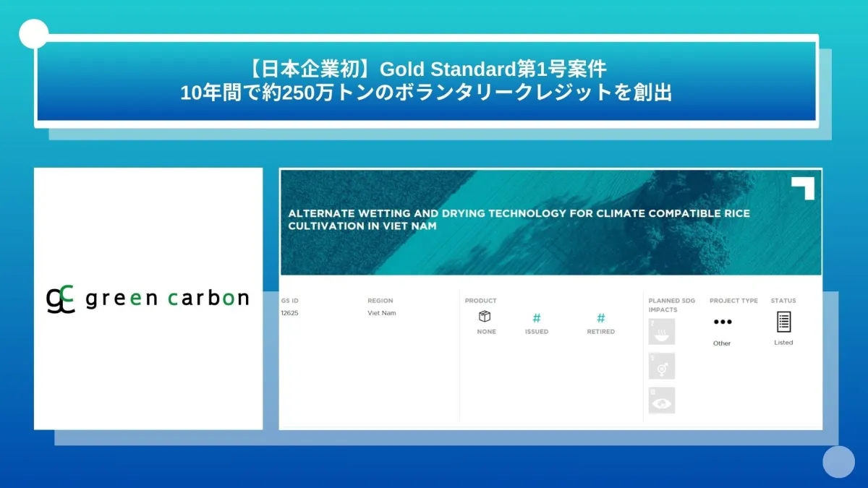Click the hash icon above ISSUED
The height and width of the screenshot is (488, 868).
(536, 317)
